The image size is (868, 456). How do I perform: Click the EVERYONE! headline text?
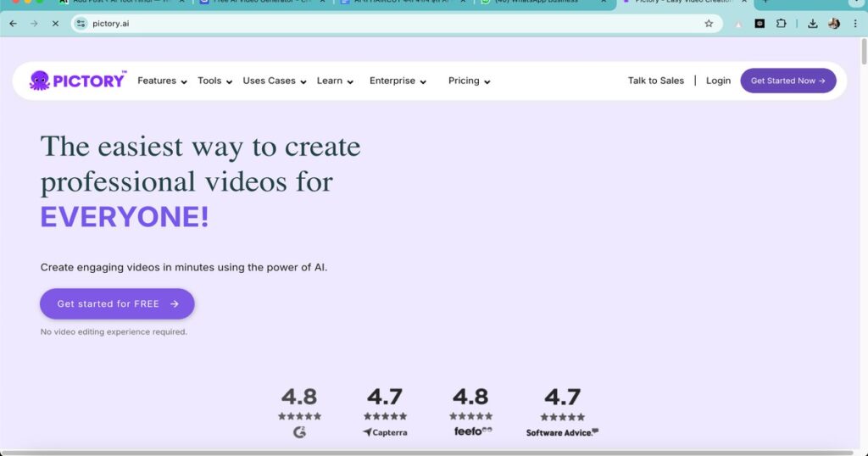click(x=125, y=216)
